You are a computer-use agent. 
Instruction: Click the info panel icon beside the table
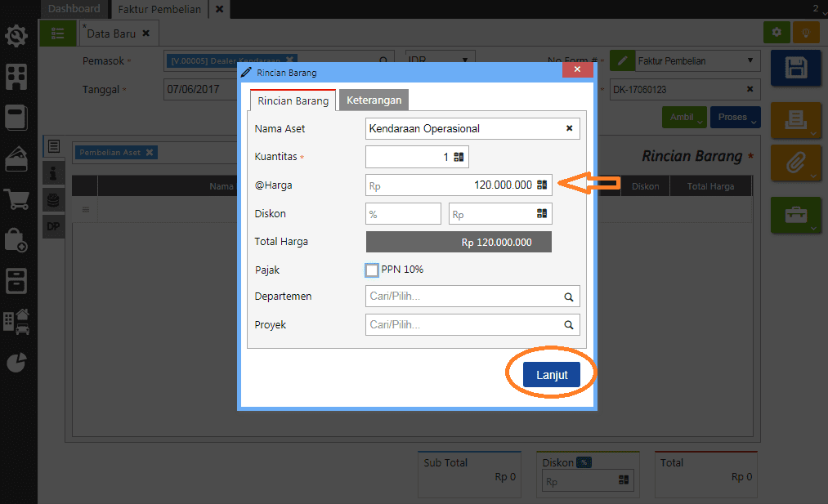[x=53, y=172]
